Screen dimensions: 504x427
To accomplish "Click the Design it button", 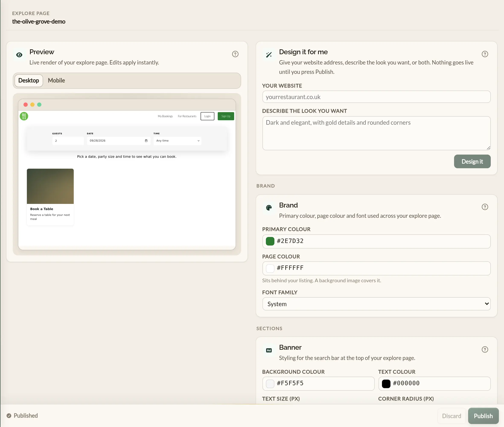I will click(472, 161).
